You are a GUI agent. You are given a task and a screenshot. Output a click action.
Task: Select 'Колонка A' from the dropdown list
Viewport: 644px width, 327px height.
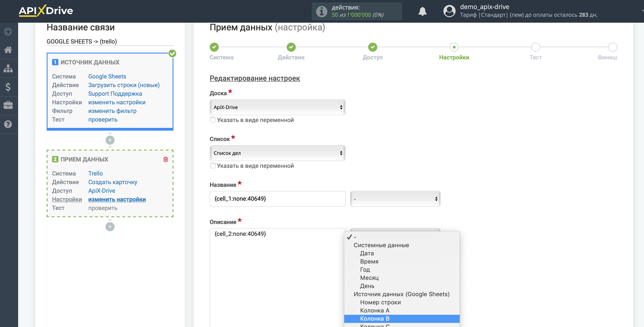point(402,310)
